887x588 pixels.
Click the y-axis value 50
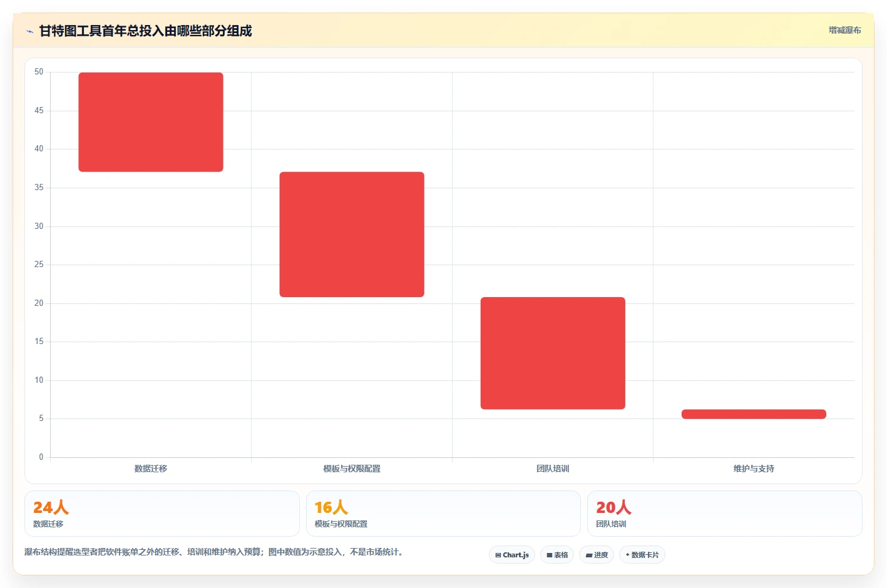click(39, 72)
